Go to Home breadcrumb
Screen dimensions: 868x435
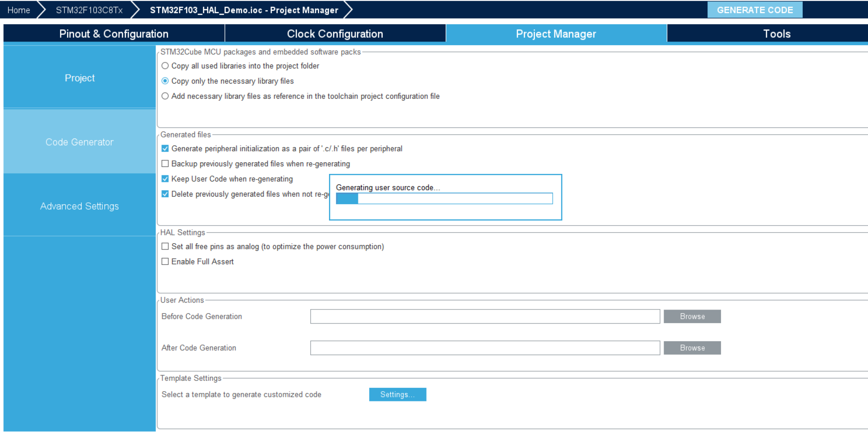coord(19,10)
